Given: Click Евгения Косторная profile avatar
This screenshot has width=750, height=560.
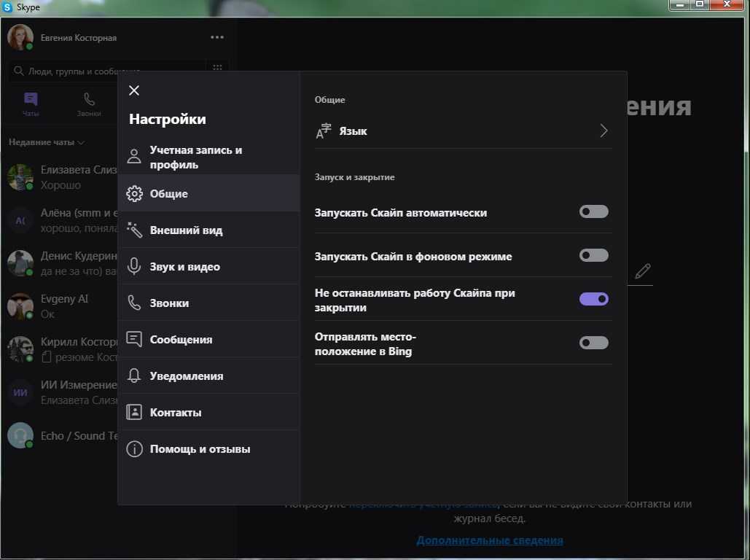Looking at the screenshot, I should (x=20, y=37).
